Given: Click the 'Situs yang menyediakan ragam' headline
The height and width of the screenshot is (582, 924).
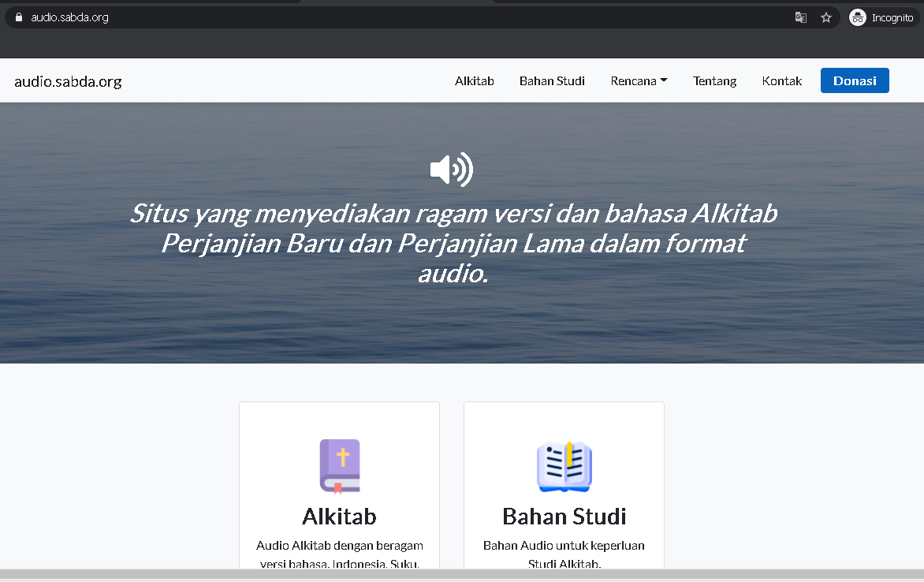Looking at the screenshot, I should tap(453, 243).
